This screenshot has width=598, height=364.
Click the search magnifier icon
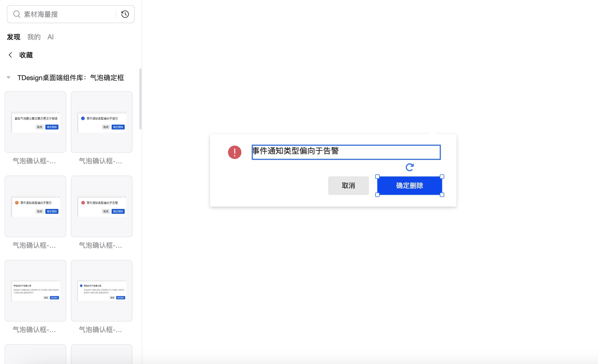click(x=17, y=14)
